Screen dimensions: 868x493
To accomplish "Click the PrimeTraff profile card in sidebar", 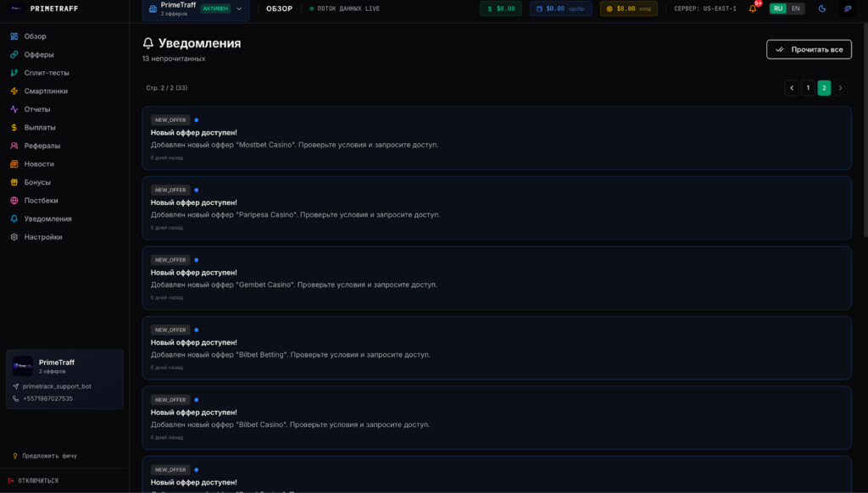I will [64, 379].
